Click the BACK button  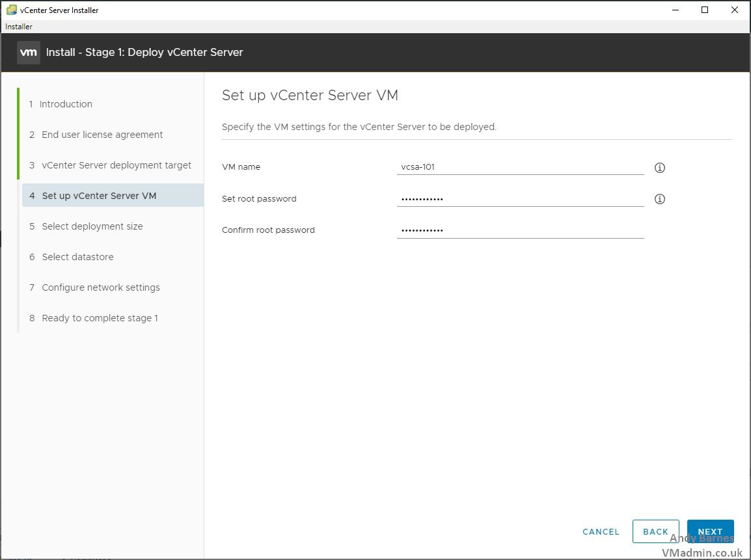[x=655, y=531]
